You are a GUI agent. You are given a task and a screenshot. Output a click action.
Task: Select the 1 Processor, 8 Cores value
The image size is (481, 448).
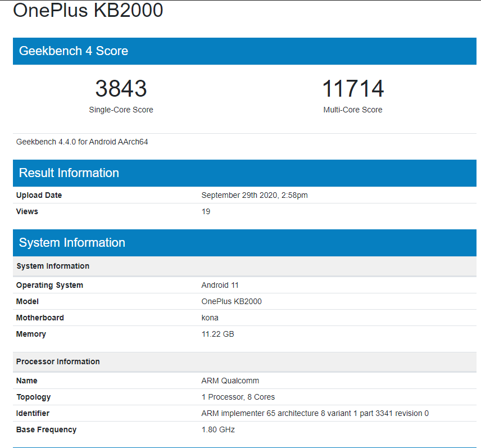click(x=238, y=397)
